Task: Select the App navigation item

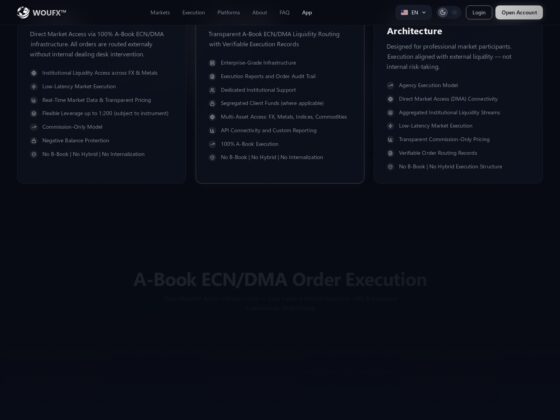Action: click(x=307, y=12)
